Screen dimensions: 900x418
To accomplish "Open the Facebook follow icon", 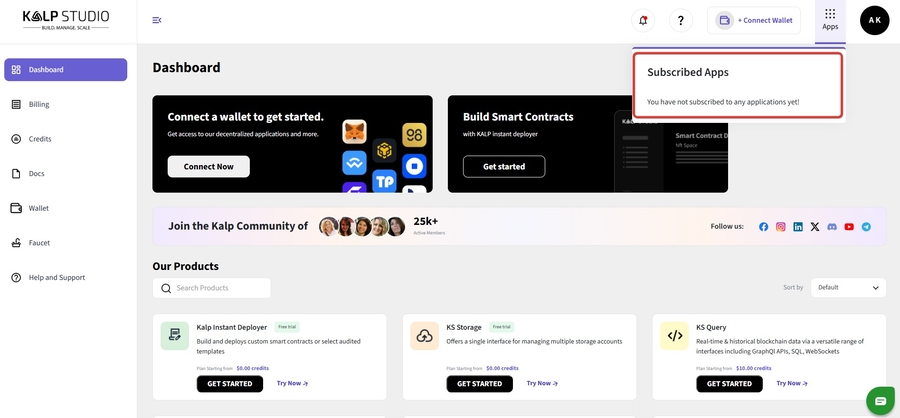I will click(x=764, y=227).
